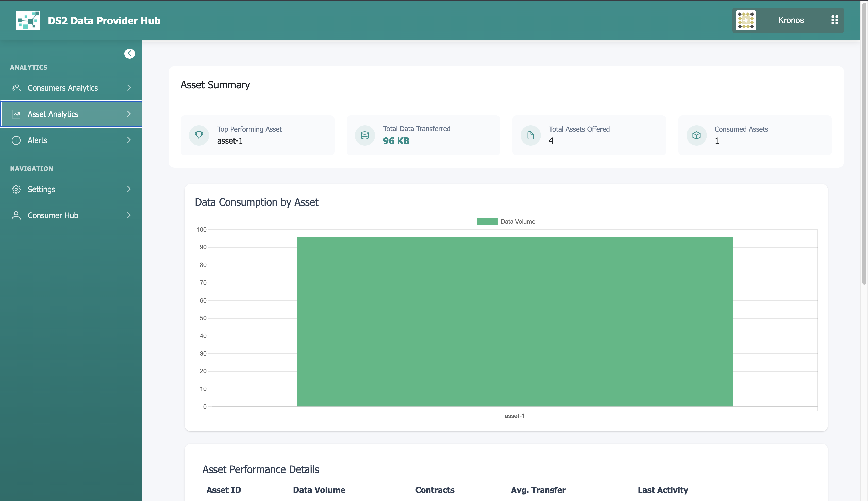
Task: Click the database icon for Total Data Transferred
Action: pos(365,135)
